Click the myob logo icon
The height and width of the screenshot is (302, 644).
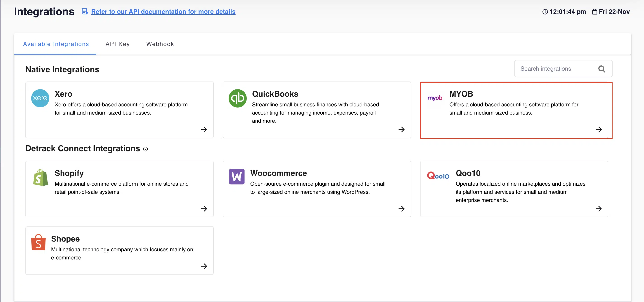[435, 98]
